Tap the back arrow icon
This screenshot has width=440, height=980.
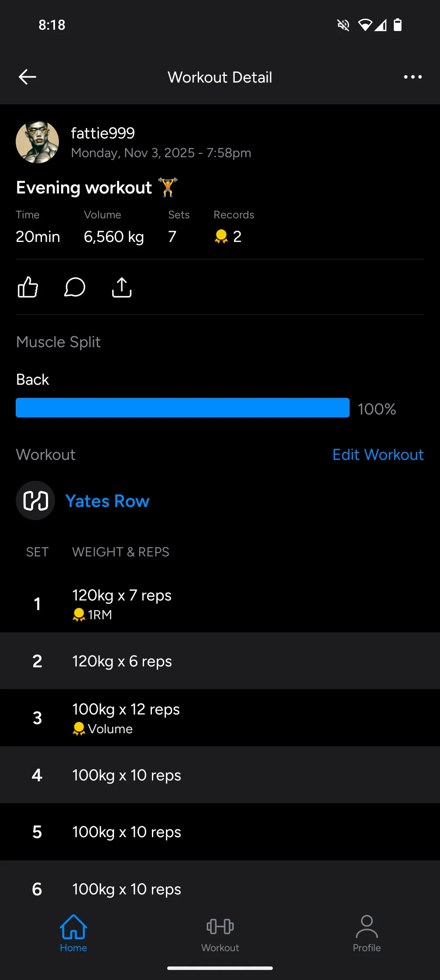coord(27,77)
